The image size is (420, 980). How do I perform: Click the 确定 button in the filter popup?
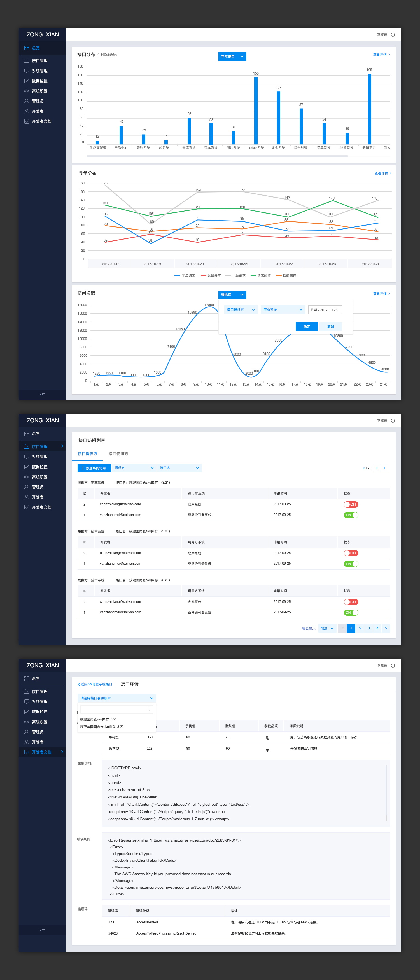[307, 326]
